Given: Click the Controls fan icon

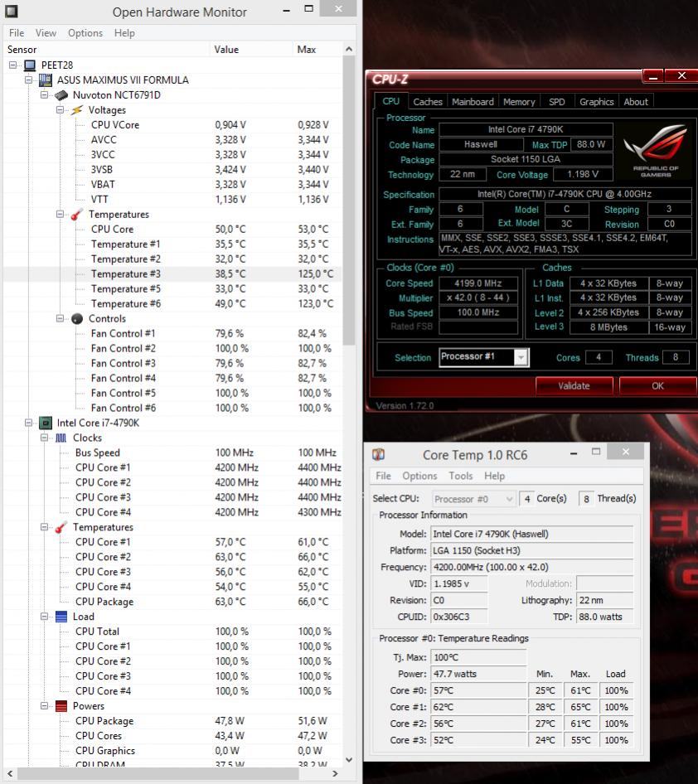Looking at the screenshot, I should pos(77,319).
